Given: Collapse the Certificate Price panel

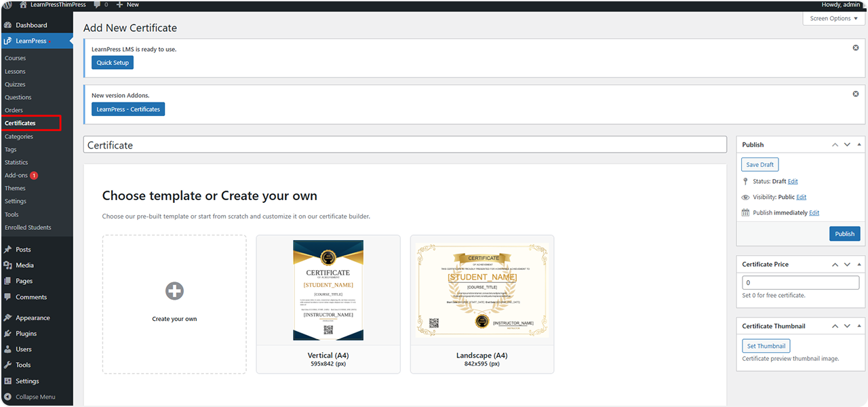Looking at the screenshot, I should (x=860, y=264).
